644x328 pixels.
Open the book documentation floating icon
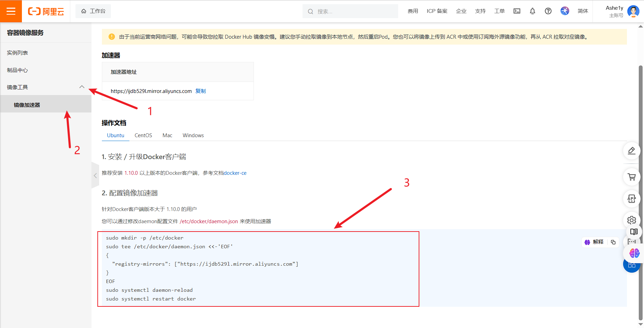(x=634, y=232)
